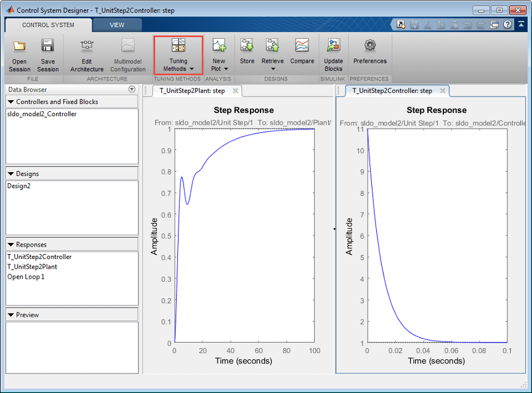This screenshot has height=393, width=532.
Task: Collapse the Controllers and Fixed Blocks section
Action: [11, 101]
